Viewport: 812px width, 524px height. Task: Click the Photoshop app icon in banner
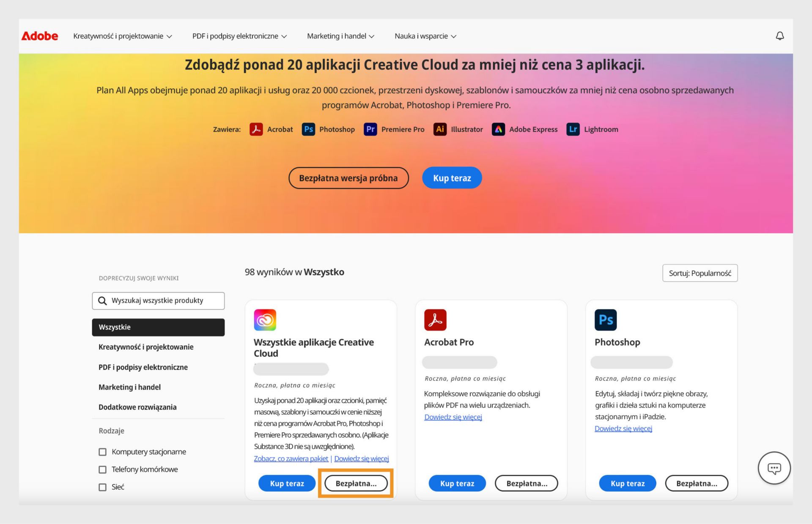pyautogui.click(x=308, y=129)
